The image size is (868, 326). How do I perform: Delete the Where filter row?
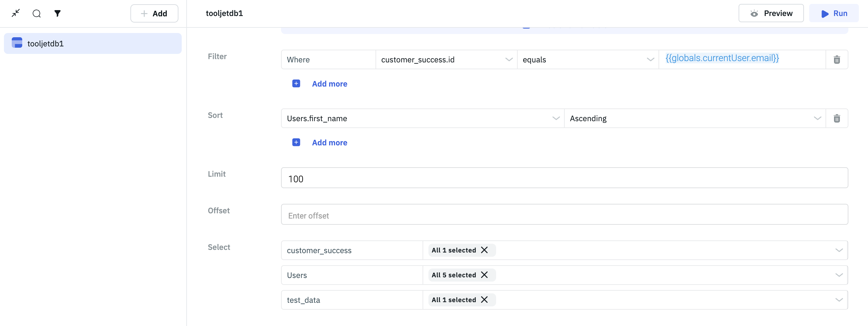click(837, 59)
